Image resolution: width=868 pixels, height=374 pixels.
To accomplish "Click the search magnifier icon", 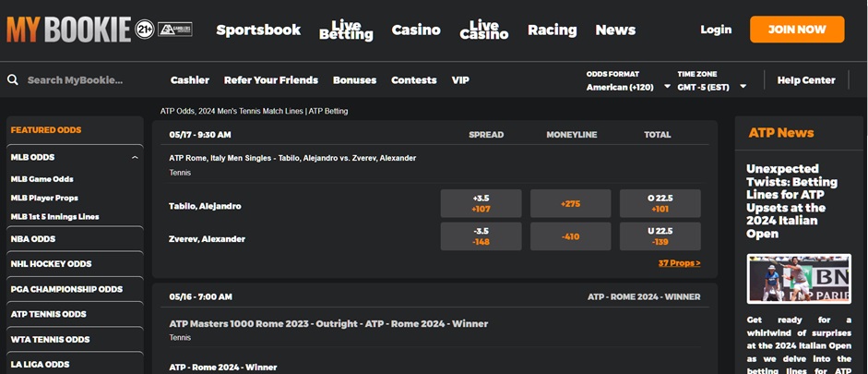I will (13, 80).
